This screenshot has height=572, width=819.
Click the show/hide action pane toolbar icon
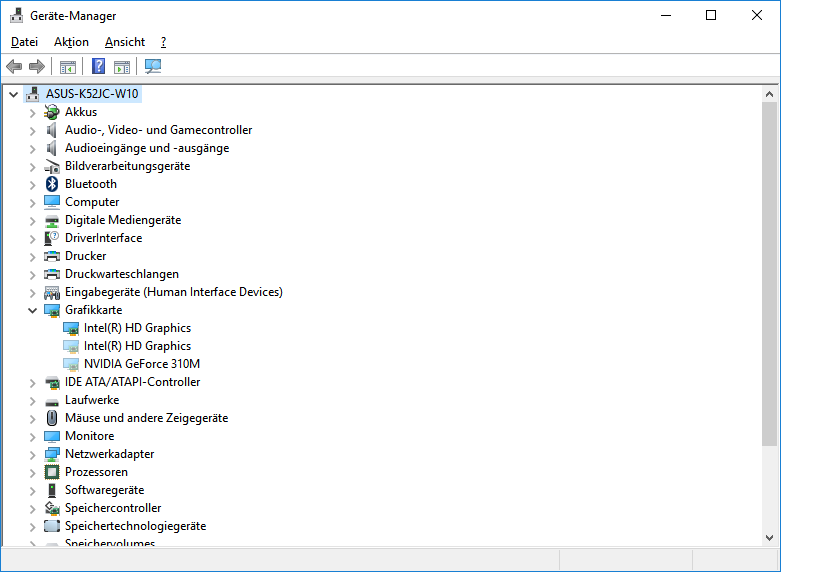coord(122,67)
